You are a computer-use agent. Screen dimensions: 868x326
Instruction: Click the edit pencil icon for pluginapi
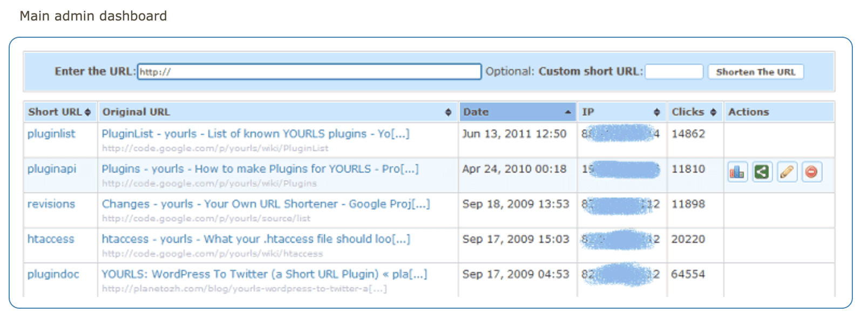(x=787, y=172)
